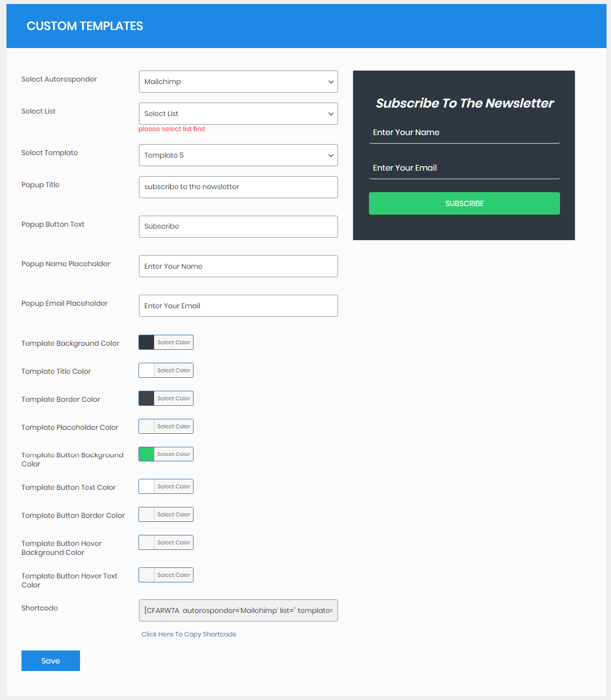This screenshot has height=700, width=611.
Task: Click the Template Placeholder Color label
Action: [x=70, y=427]
